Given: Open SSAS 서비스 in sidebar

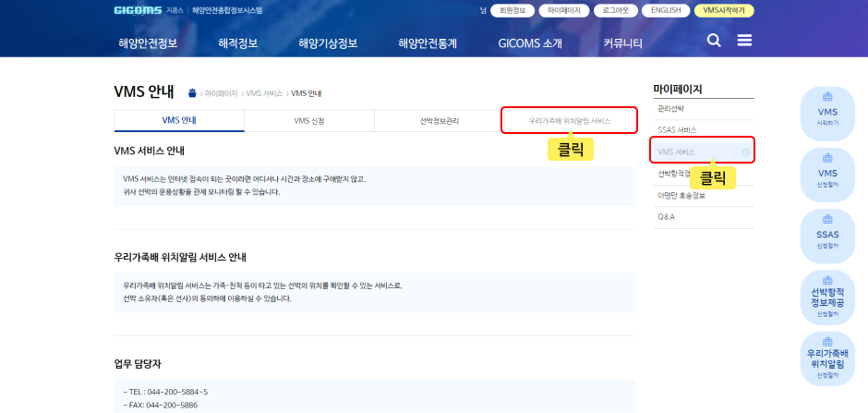Looking at the screenshot, I should pos(677,129).
